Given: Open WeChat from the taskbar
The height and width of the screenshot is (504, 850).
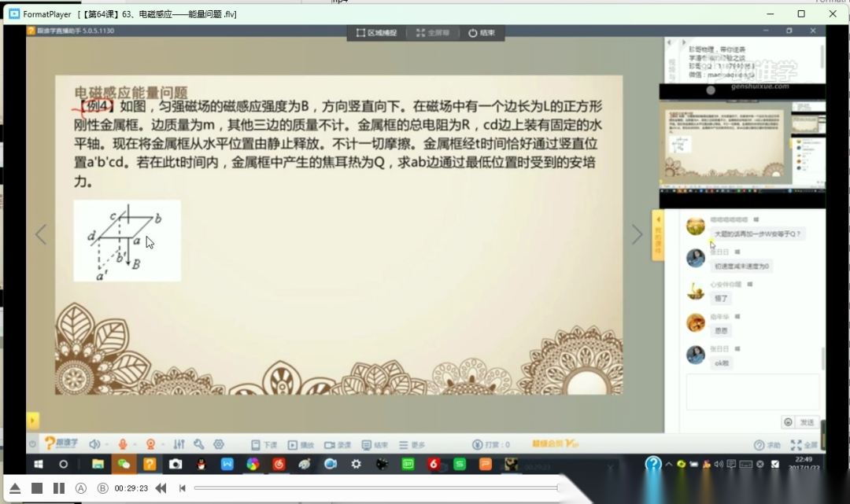Looking at the screenshot, I should 124,465.
